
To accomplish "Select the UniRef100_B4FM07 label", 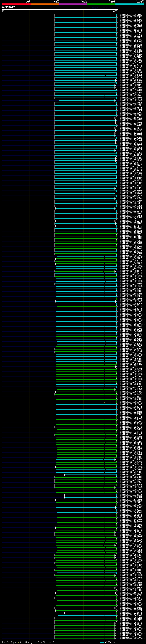I will tap(131, 63).
